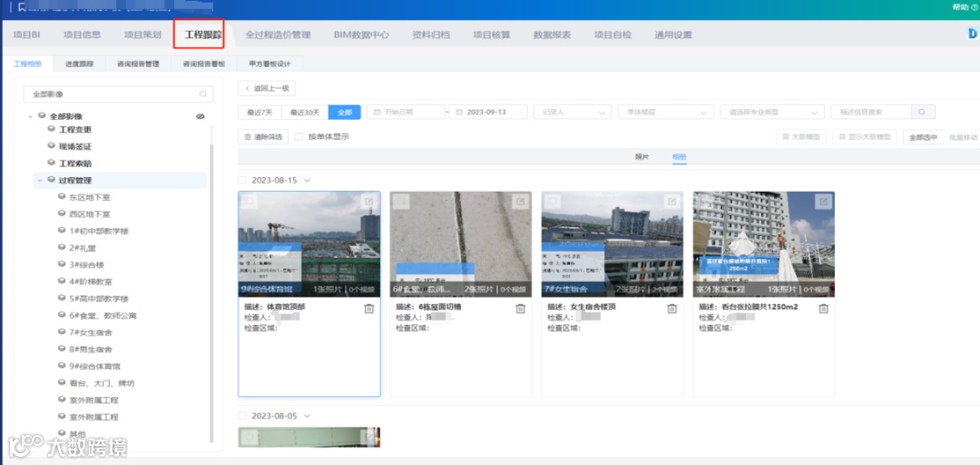The width and height of the screenshot is (980, 465).
Task: Collapse the 过程管理 tree node arrow
Action: [x=40, y=180]
